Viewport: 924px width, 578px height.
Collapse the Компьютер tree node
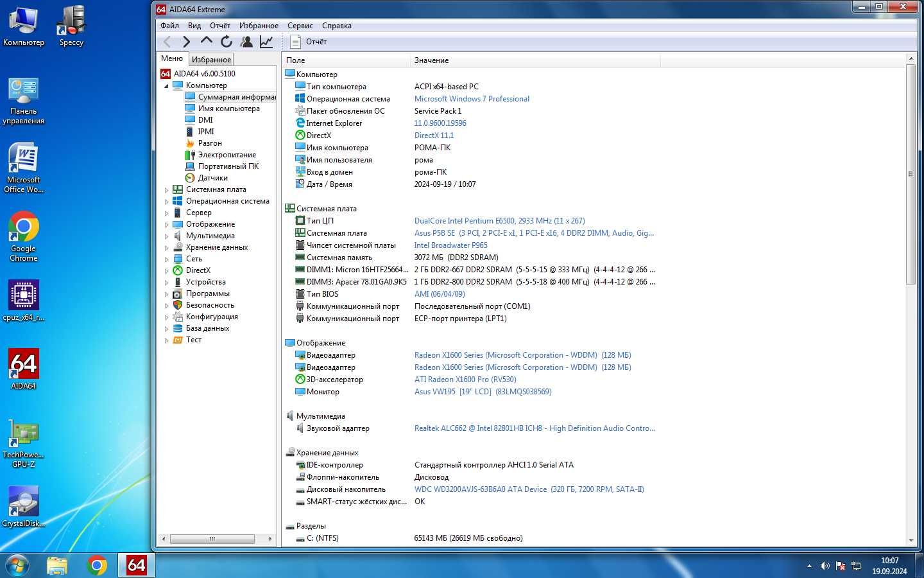point(166,85)
